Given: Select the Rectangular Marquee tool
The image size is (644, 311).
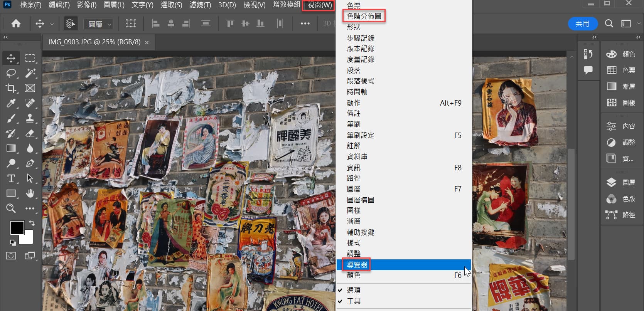Looking at the screenshot, I should click(x=30, y=58).
